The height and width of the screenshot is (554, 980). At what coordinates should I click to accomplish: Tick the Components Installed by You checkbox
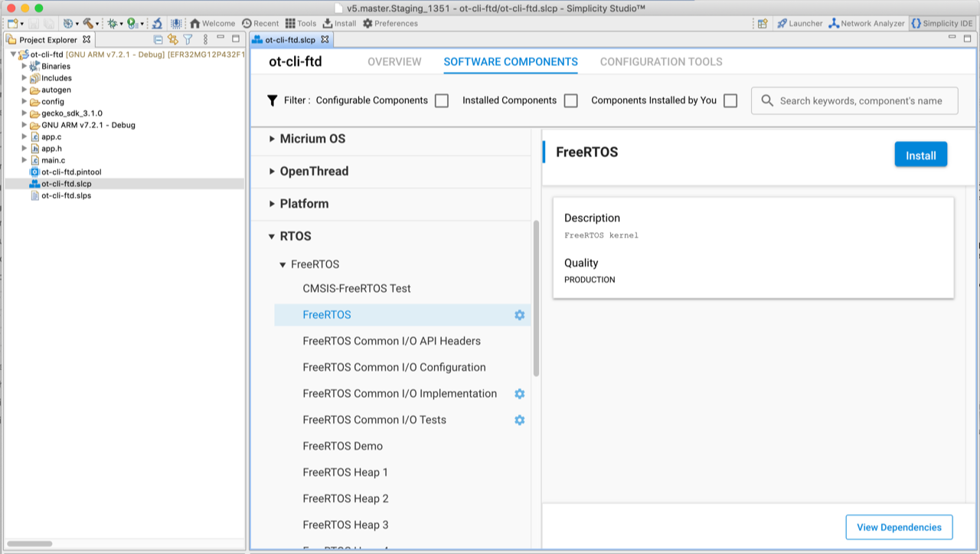[x=730, y=100]
